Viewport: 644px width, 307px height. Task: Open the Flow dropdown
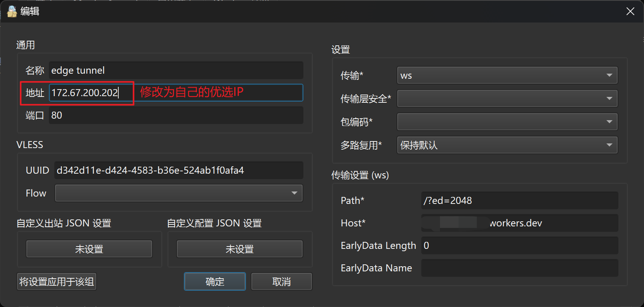[x=179, y=193]
